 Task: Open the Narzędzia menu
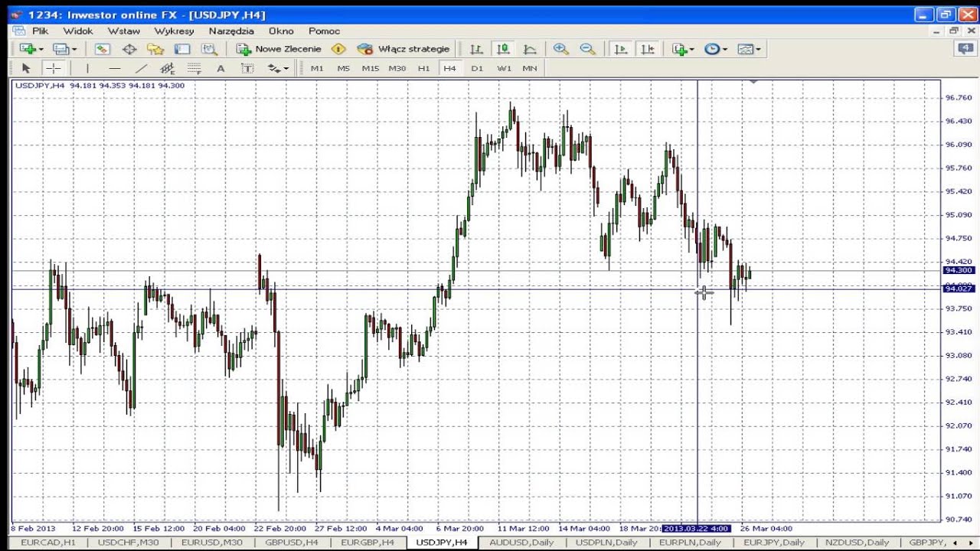coord(231,31)
